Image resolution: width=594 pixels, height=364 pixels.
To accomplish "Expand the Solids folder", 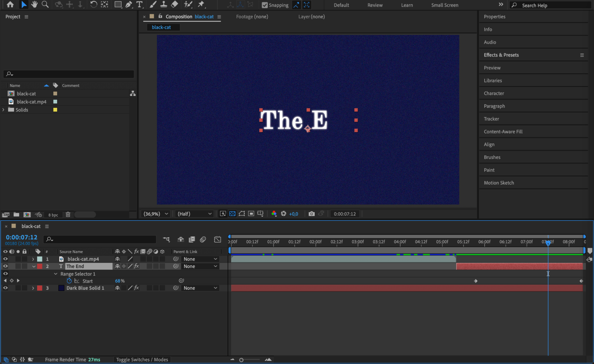I will tap(4, 110).
